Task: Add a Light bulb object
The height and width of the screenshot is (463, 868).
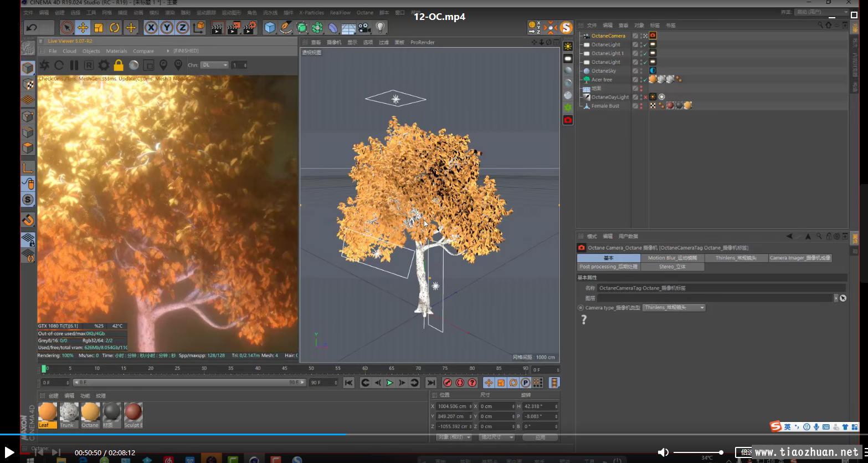Action: (x=381, y=27)
